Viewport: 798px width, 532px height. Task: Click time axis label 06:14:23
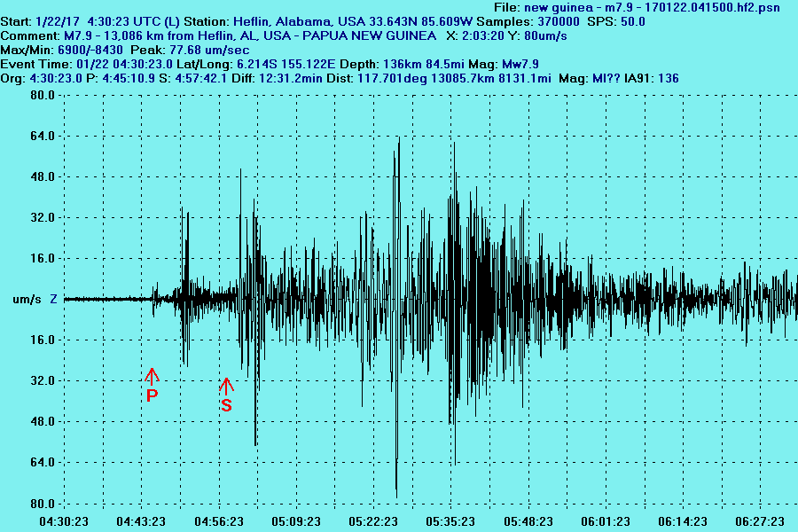coord(683,521)
